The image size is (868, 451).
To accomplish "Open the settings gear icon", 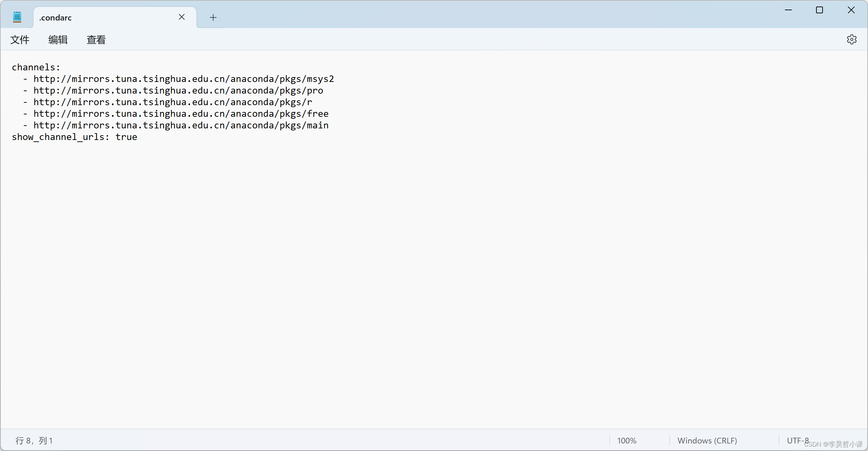I will click(851, 40).
